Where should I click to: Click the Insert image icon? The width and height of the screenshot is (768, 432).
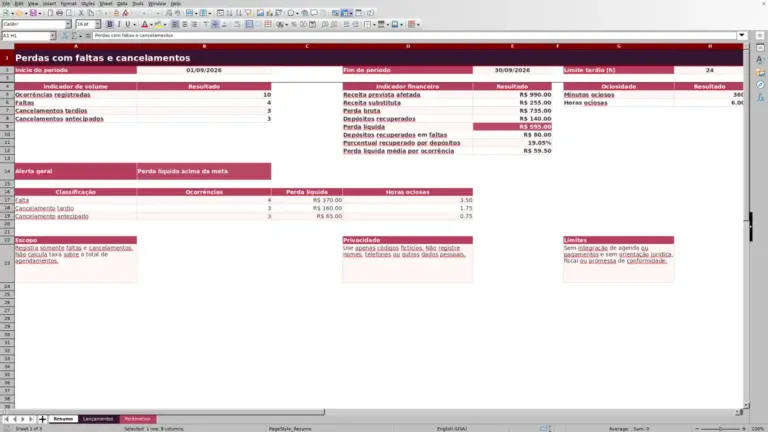coord(260,13)
